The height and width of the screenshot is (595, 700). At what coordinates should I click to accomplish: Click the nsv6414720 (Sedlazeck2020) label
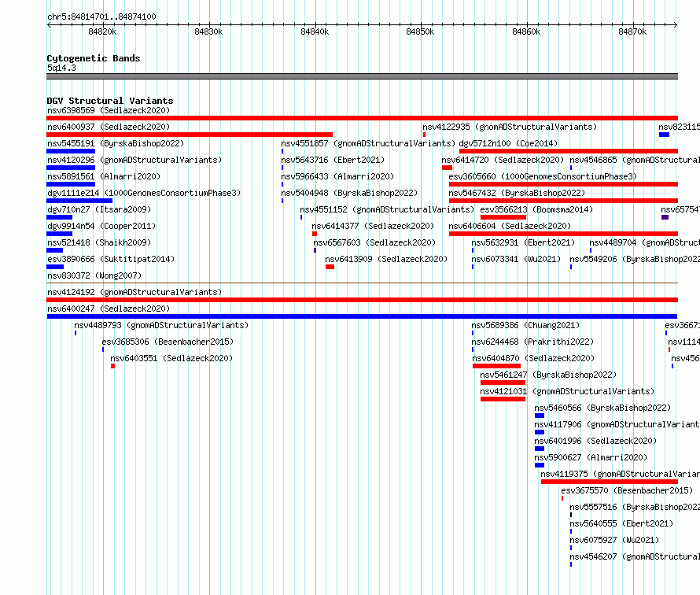pos(503,160)
